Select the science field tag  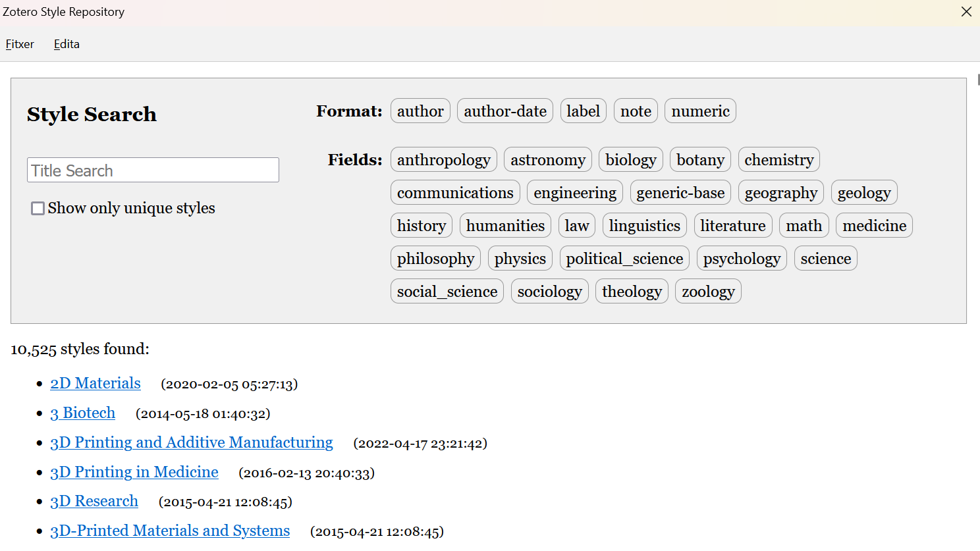(826, 259)
